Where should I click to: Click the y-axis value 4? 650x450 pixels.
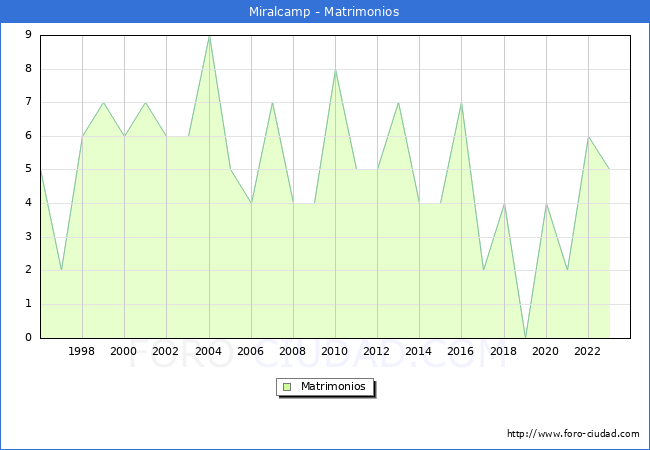[x=28, y=203]
